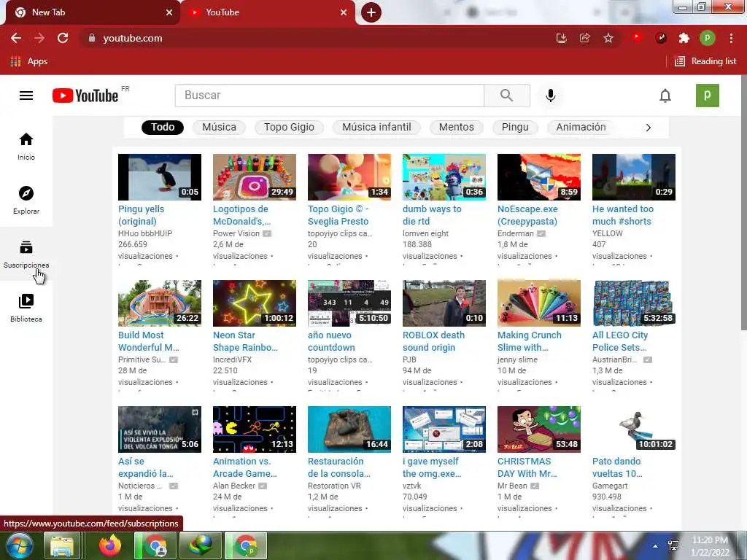The width and height of the screenshot is (747, 560).
Task: Click the install app icon in address bar
Action: 562,38
